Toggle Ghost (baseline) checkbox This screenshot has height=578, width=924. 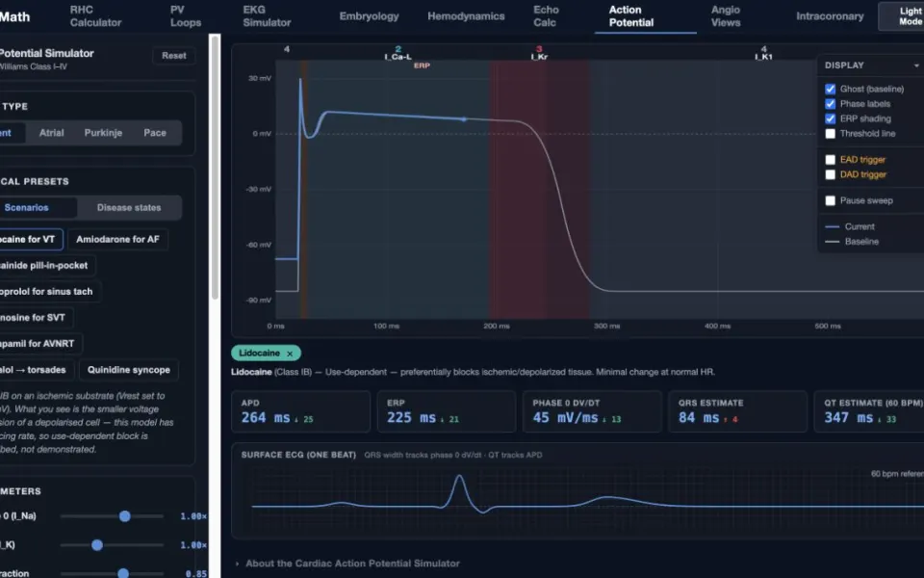[x=831, y=89]
